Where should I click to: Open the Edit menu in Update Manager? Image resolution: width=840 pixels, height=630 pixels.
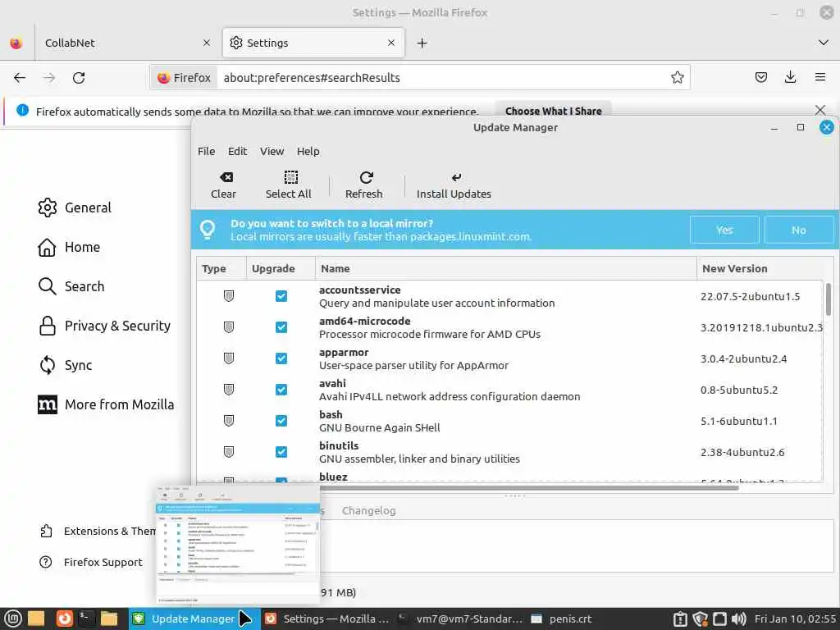237,151
